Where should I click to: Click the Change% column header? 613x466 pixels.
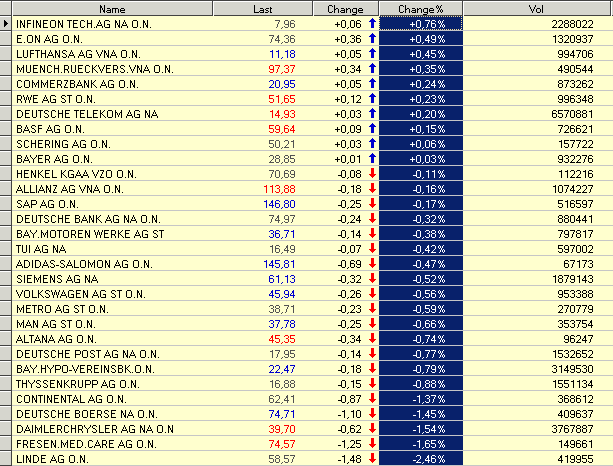click(421, 9)
